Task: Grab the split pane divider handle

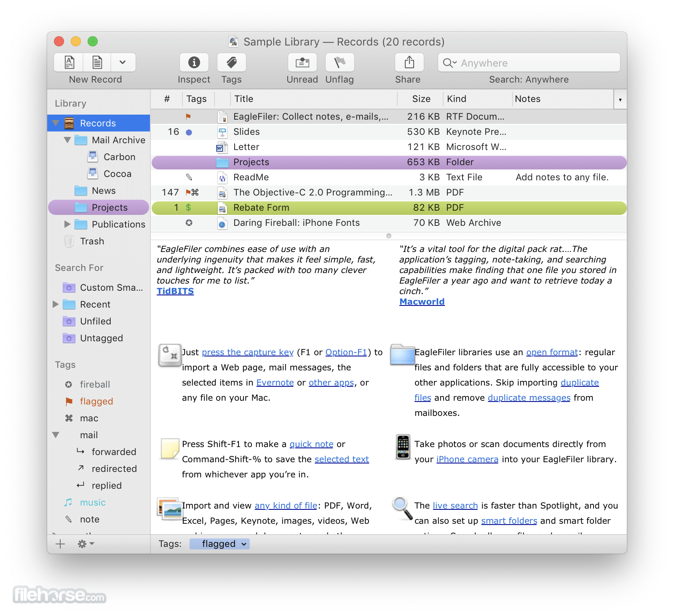Action: (x=389, y=236)
